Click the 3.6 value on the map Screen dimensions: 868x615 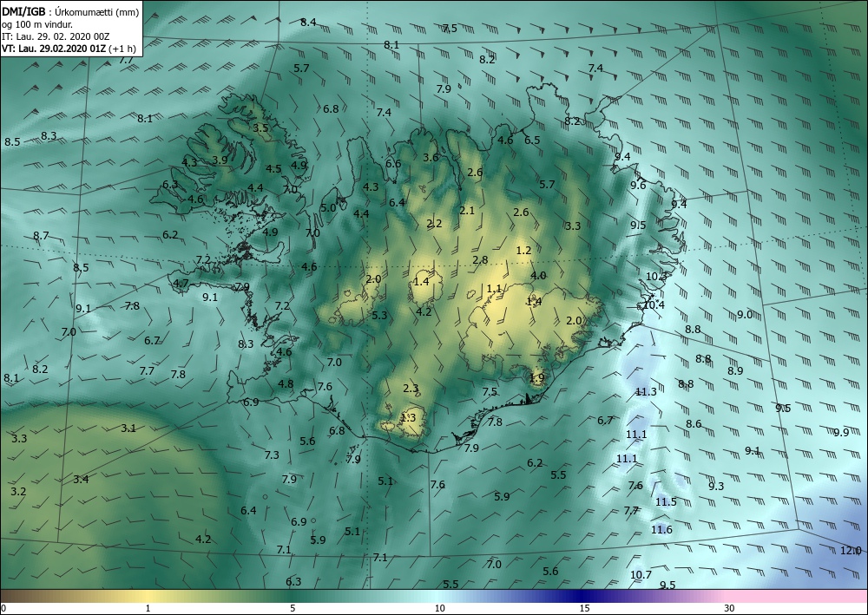click(431, 158)
